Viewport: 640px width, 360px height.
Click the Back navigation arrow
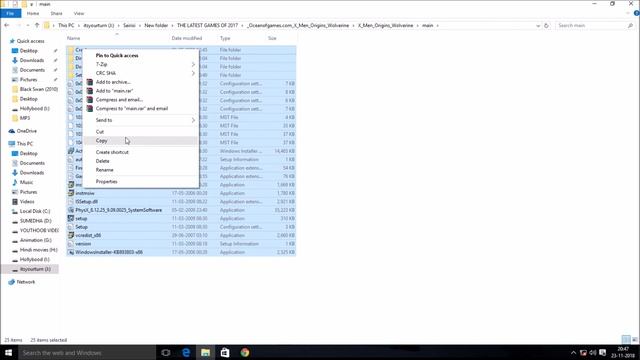(7, 25)
